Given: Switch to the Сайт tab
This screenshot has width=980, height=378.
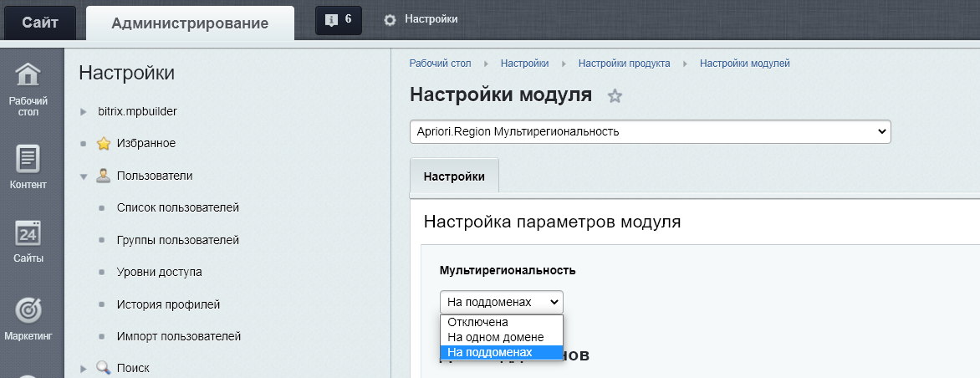Looking at the screenshot, I should pyautogui.click(x=40, y=23).
